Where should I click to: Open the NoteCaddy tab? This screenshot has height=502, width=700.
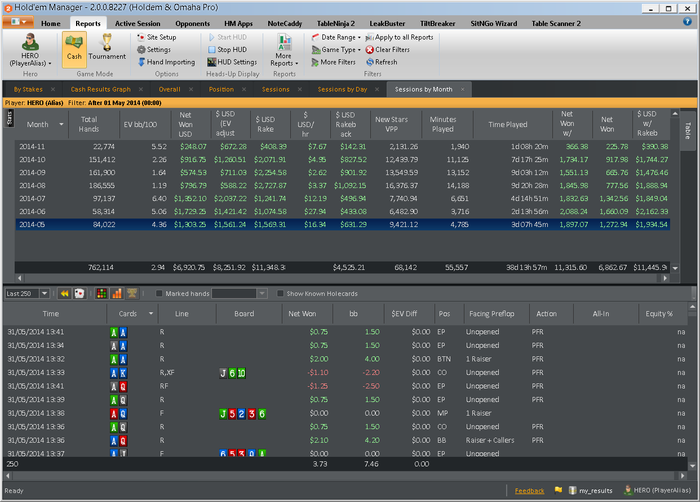click(285, 23)
